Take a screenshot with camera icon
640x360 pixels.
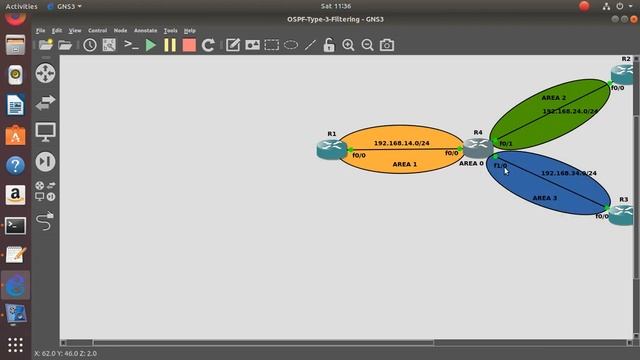coord(387,45)
